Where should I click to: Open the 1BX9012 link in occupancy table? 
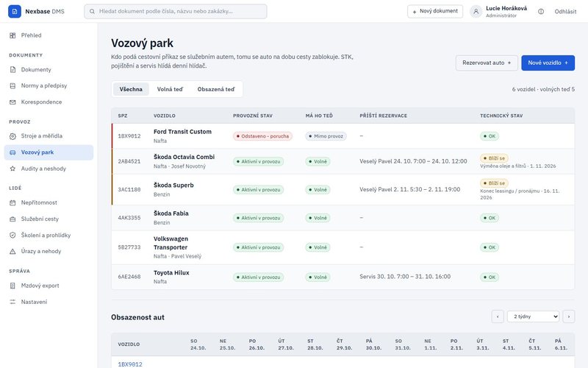(x=130, y=364)
